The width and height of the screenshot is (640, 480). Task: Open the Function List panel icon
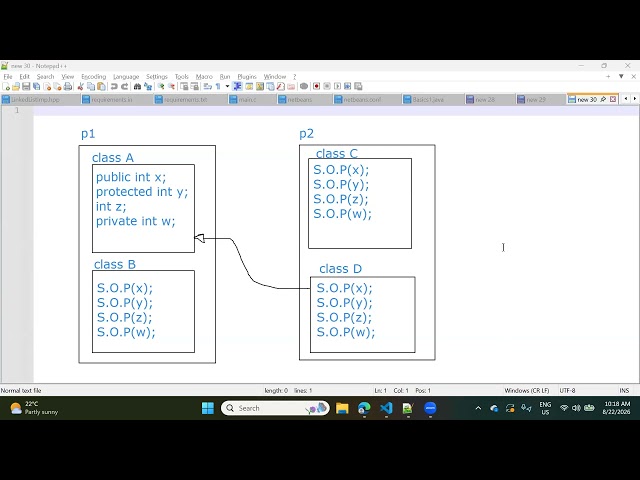[280, 87]
